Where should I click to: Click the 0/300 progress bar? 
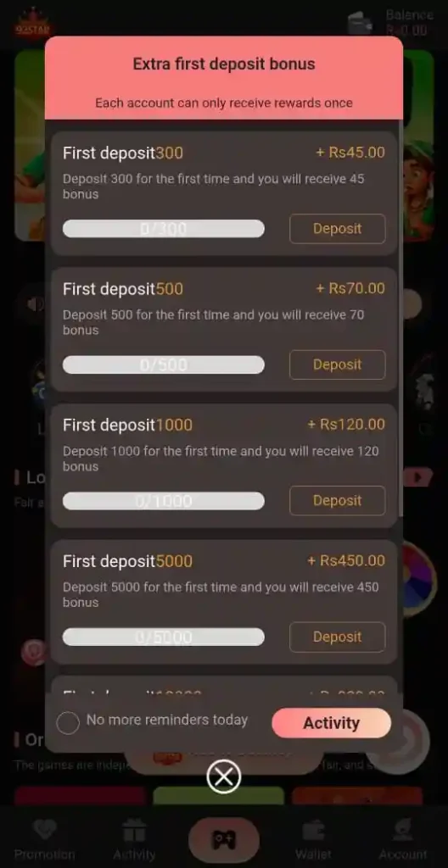point(164,229)
